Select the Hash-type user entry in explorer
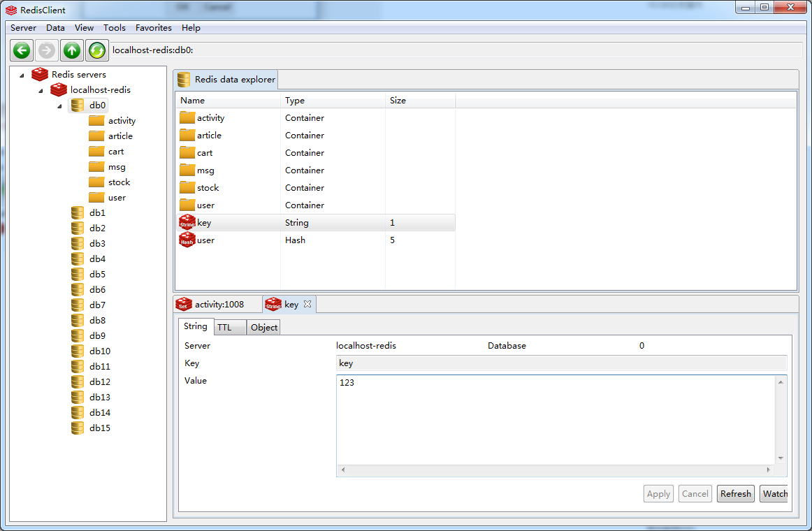The image size is (812, 531). pos(205,240)
